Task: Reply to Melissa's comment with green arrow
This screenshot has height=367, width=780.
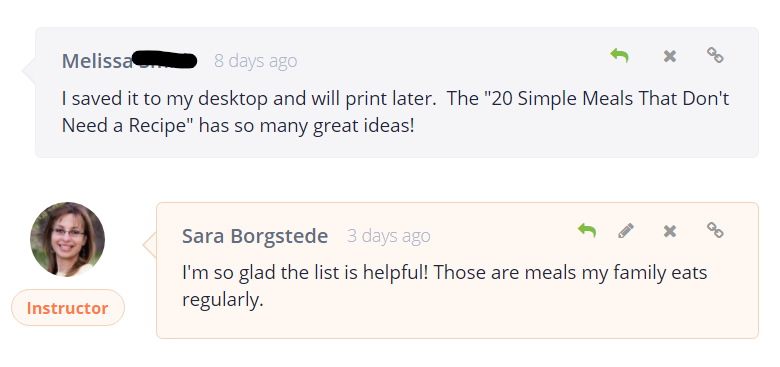Action: 619,55
